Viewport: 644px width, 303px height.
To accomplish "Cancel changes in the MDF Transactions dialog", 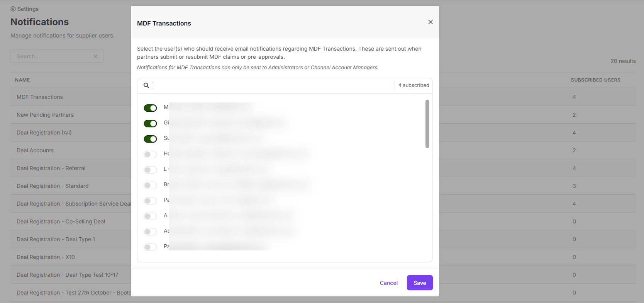I will [x=388, y=283].
